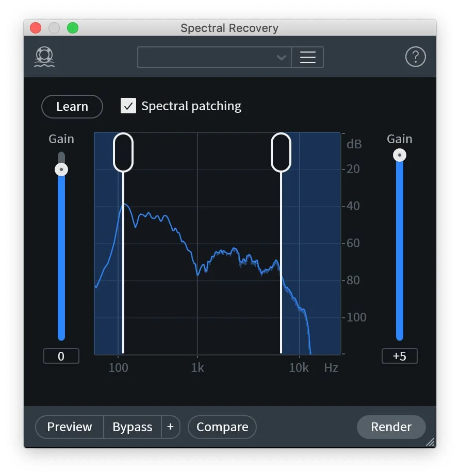Image resolution: width=460 pixels, height=476 pixels.
Task: Enable Spectral patching
Action: point(128,106)
